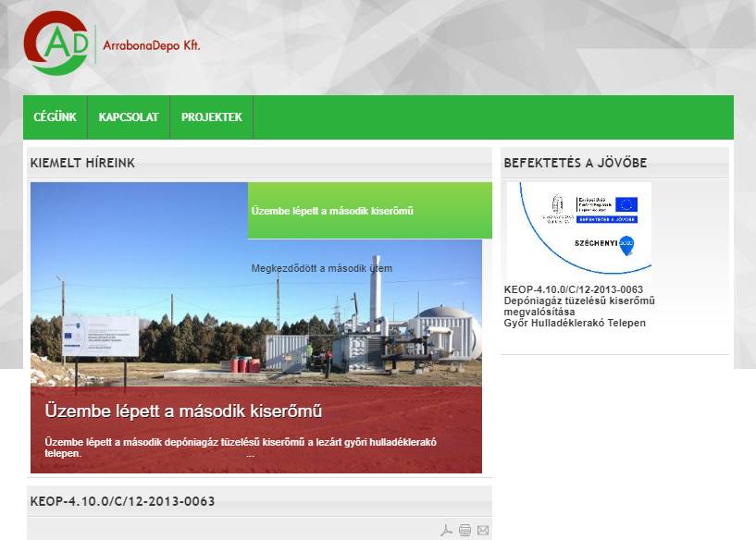
Task: Open the CÉGÜNK menu item
Action: pos(55,117)
